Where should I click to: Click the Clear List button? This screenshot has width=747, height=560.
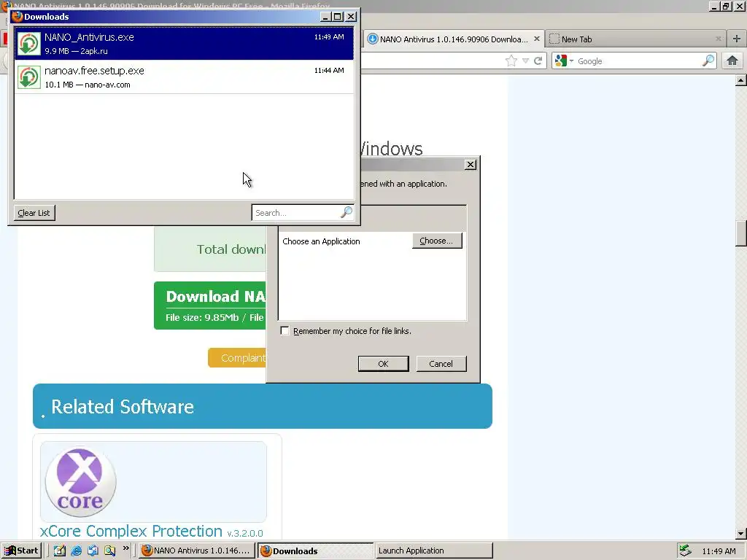click(x=34, y=213)
